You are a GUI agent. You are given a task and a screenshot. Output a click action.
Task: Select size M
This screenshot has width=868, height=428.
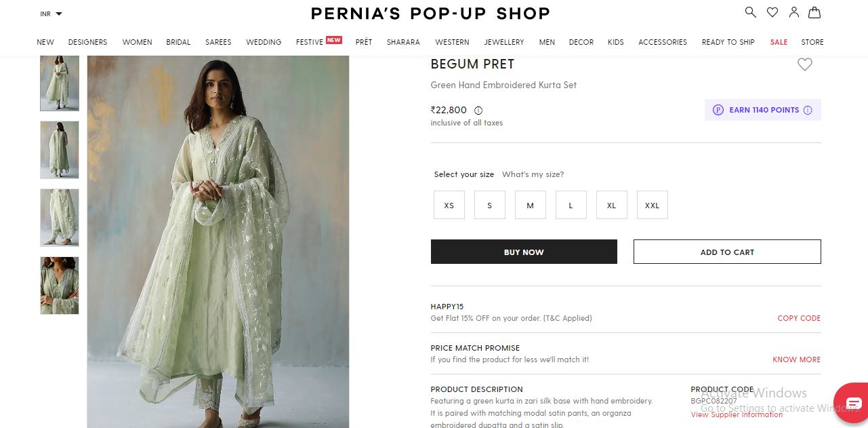(531, 205)
